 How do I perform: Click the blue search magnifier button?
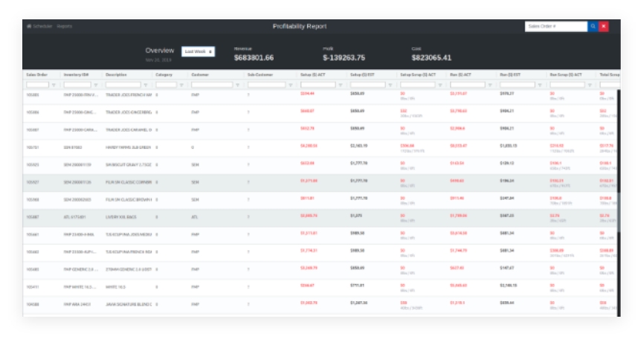tap(593, 26)
